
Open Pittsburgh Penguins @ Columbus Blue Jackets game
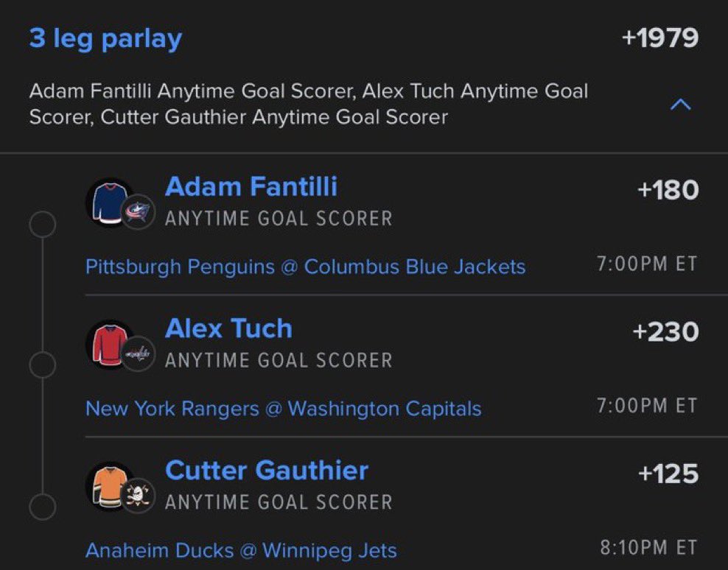coord(306,267)
